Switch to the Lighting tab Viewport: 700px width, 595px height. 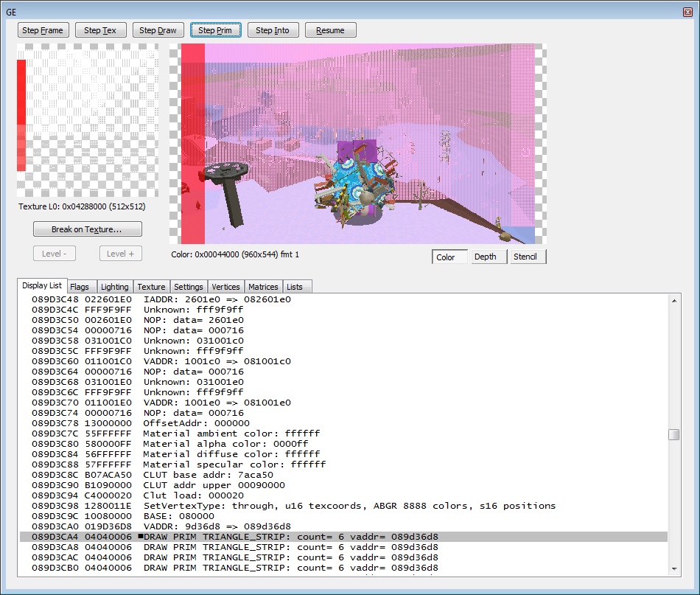114,287
